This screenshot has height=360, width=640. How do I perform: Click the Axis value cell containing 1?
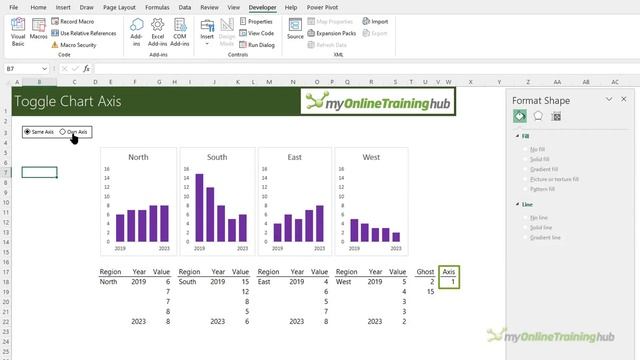tap(449, 282)
